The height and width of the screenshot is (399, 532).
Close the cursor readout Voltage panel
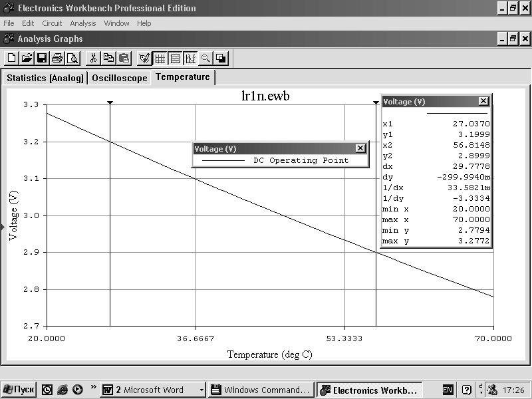483,101
